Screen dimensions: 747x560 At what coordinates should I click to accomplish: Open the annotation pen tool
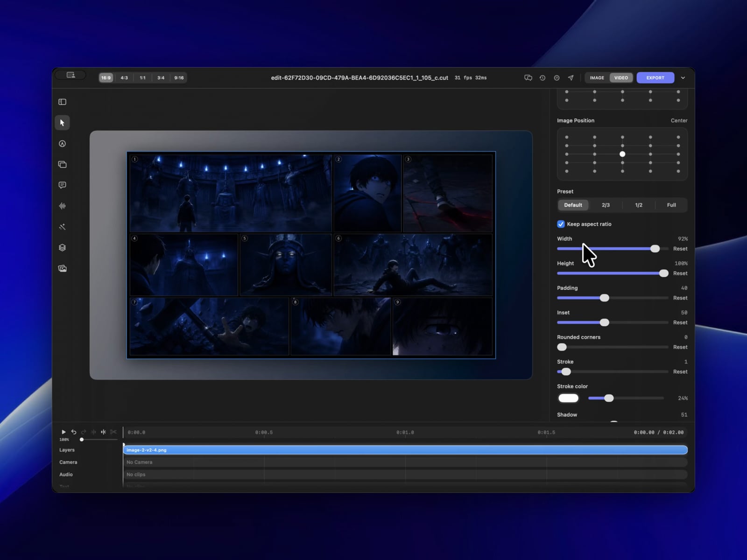coord(62,144)
